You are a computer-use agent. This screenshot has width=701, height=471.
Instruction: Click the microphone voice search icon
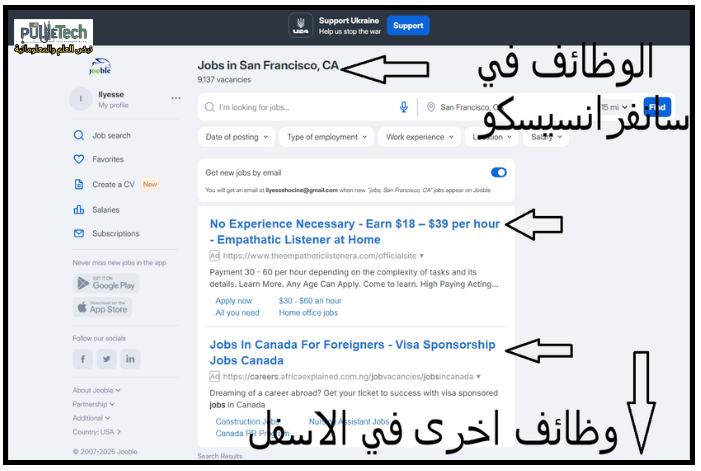pos(404,107)
